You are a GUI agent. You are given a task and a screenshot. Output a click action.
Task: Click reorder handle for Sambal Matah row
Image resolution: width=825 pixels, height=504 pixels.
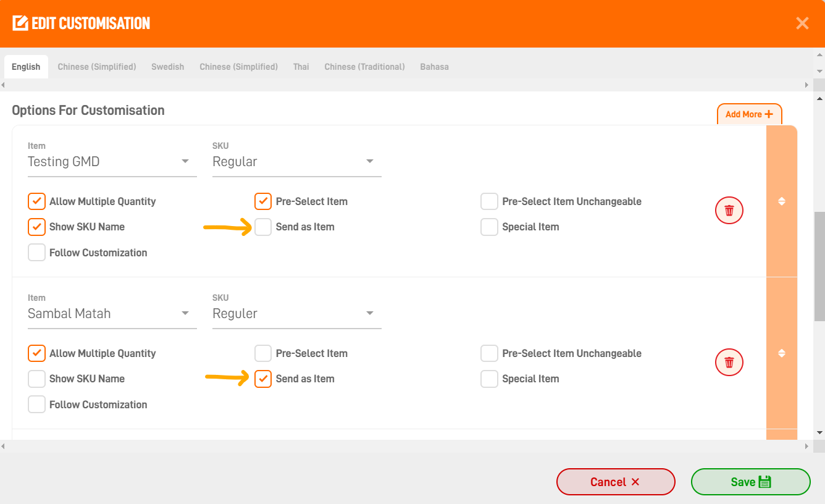pos(781,353)
